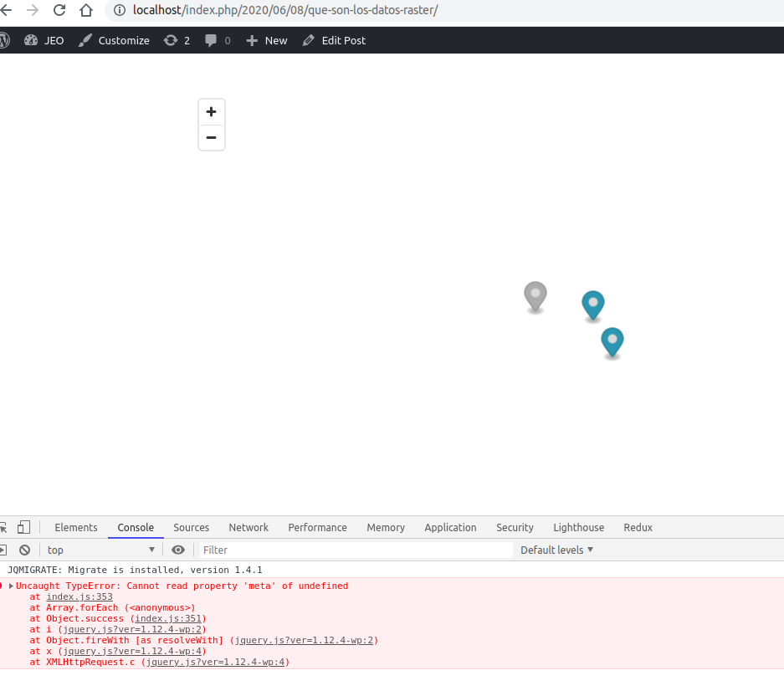Open the Performance tab

tap(317, 528)
